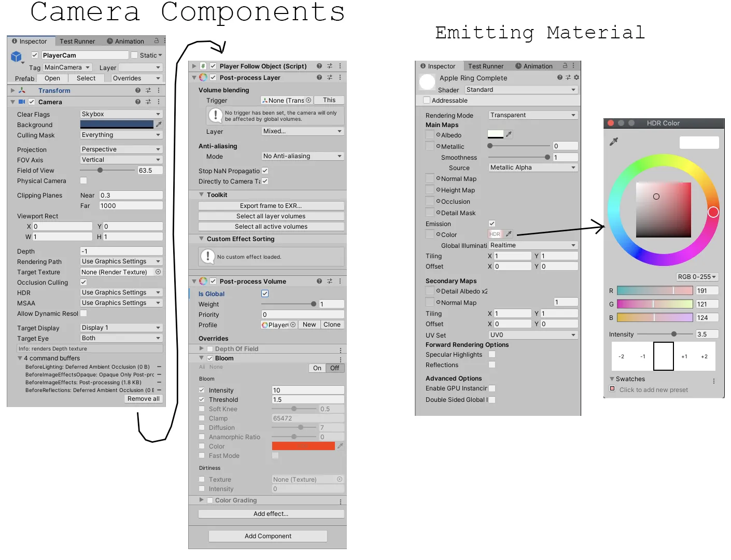This screenshot has width=731, height=560.
Task: Click the Near clipping plane input field
Action: tap(131, 195)
